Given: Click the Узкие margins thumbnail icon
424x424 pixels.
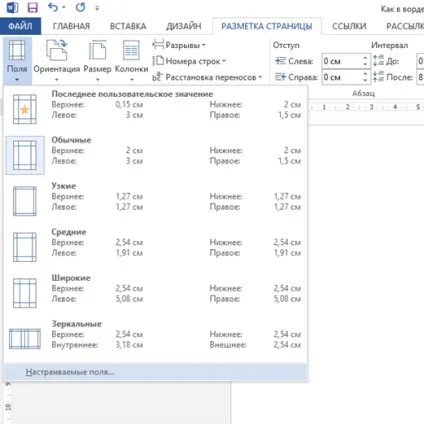Looking at the screenshot, I should tap(25, 201).
